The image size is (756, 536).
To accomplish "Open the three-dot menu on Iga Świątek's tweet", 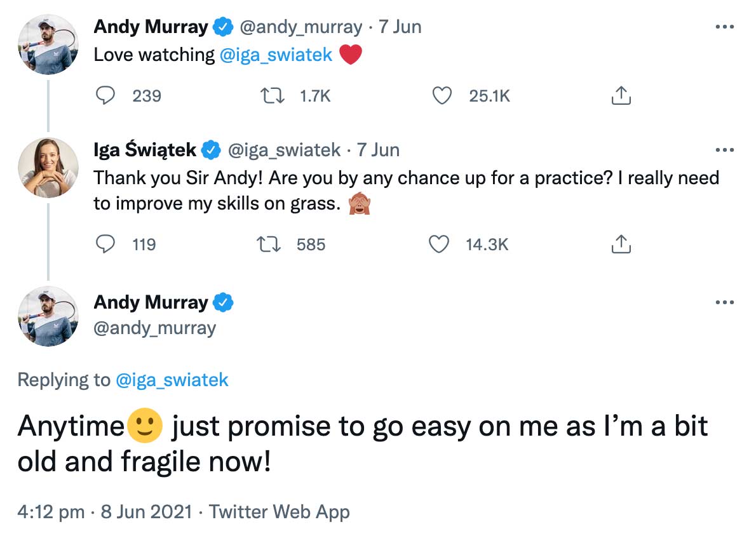I will (724, 149).
